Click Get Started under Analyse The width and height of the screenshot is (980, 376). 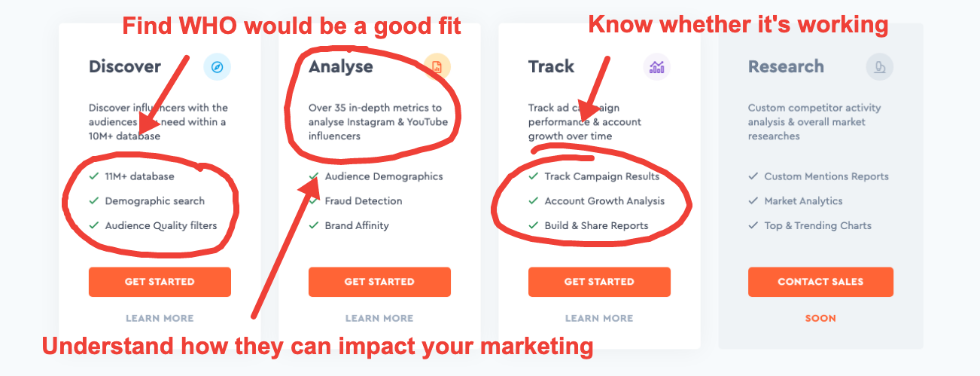coord(379,282)
